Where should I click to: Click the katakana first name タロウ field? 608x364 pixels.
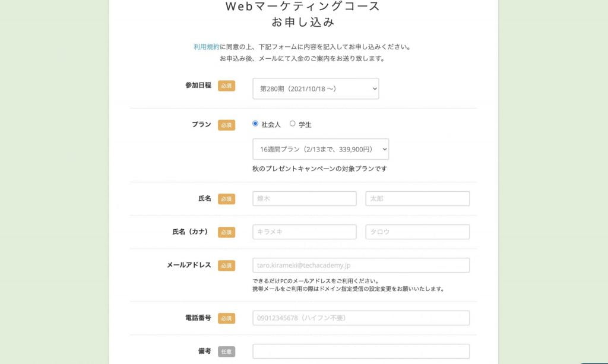tap(417, 232)
